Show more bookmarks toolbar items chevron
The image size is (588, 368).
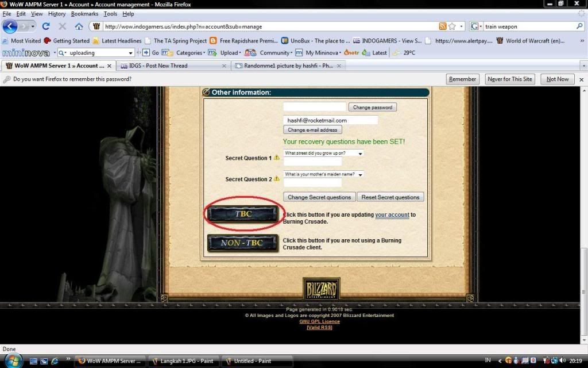(582, 41)
